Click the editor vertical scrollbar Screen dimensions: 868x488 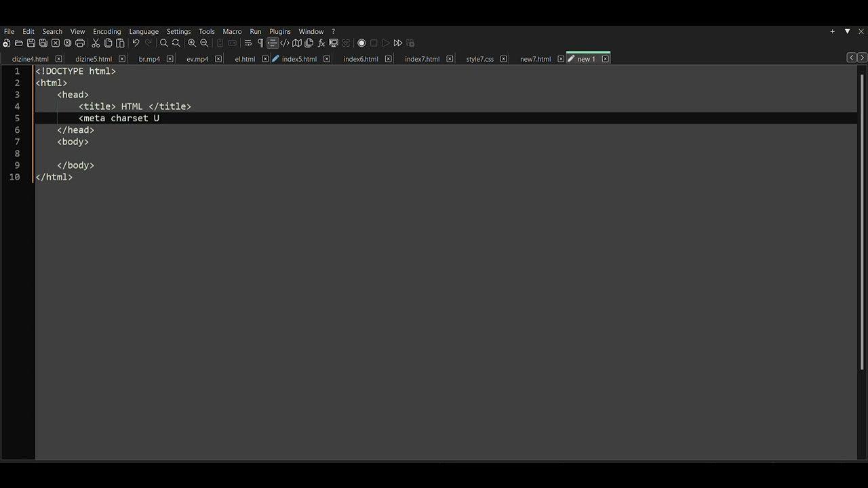tap(863, 222)
